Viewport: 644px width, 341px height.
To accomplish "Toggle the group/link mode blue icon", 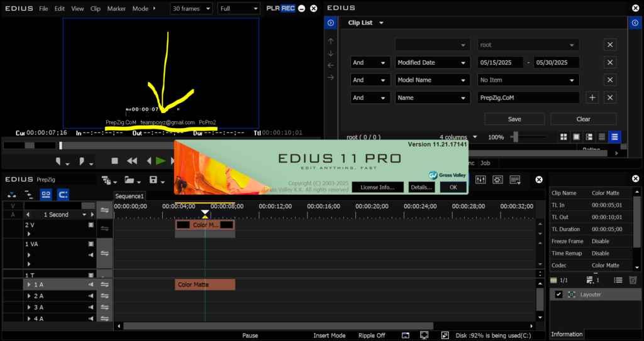I will (x=46, y=195).
